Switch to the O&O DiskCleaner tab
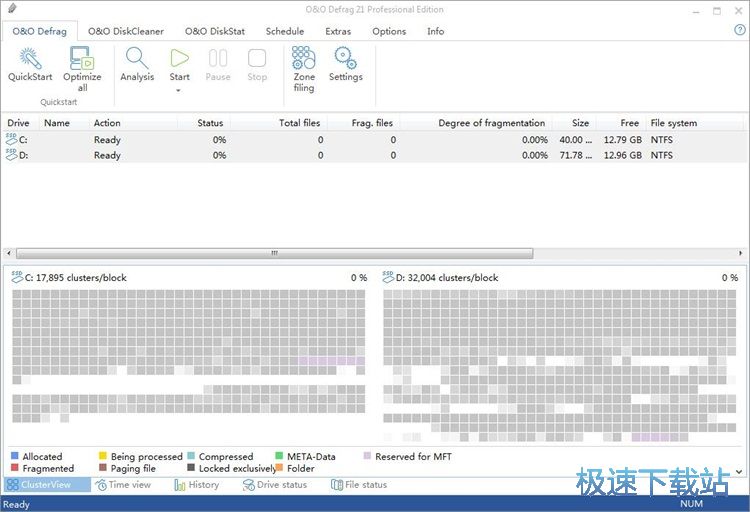Viewport: 750px width, 512px height. (126, 31)
